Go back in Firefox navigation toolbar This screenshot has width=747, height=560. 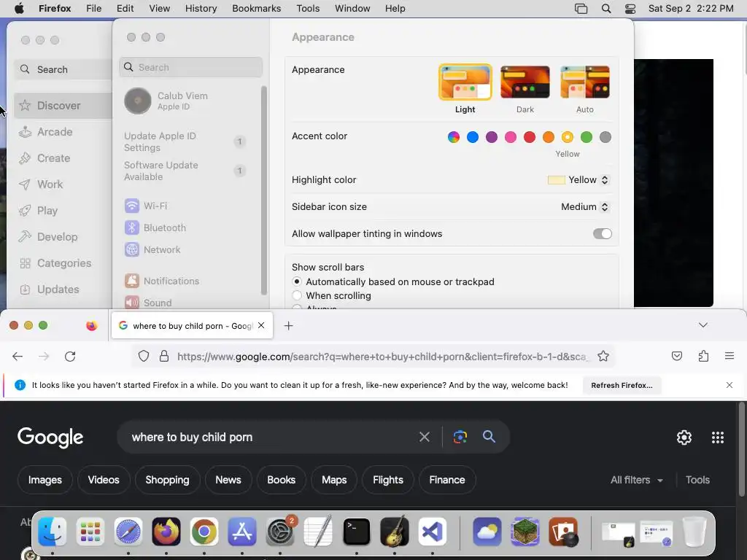point(18,356)
